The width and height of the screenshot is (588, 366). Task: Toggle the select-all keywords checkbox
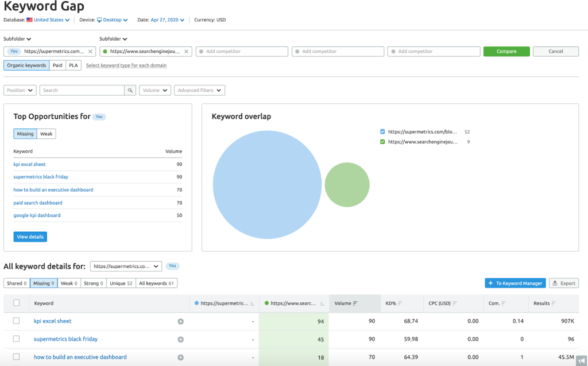pyautogui.click(x=17, y=303)
